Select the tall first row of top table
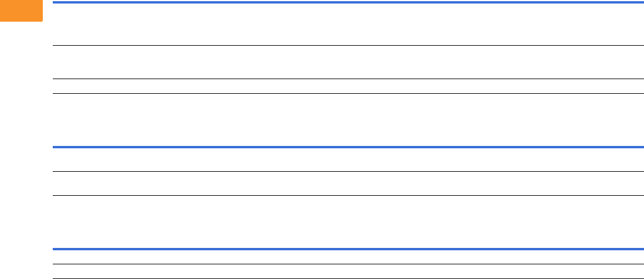The image size is (644, 279). click(x=348, y=24)
